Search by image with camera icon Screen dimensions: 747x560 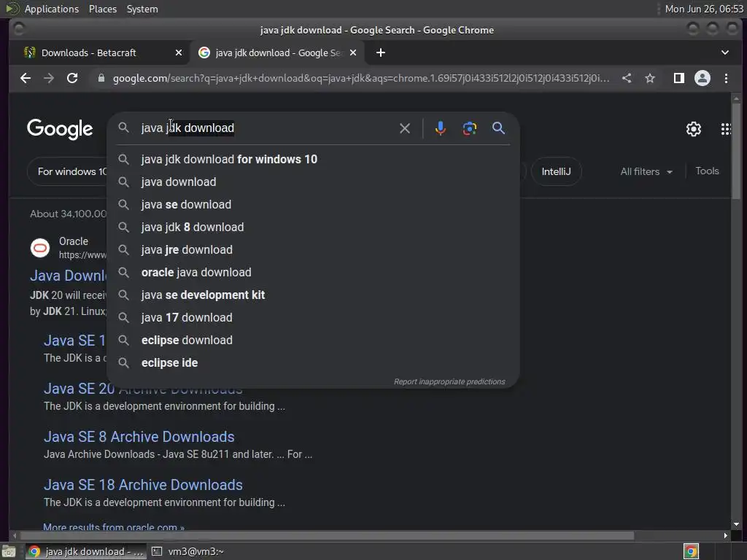(470, 128)
